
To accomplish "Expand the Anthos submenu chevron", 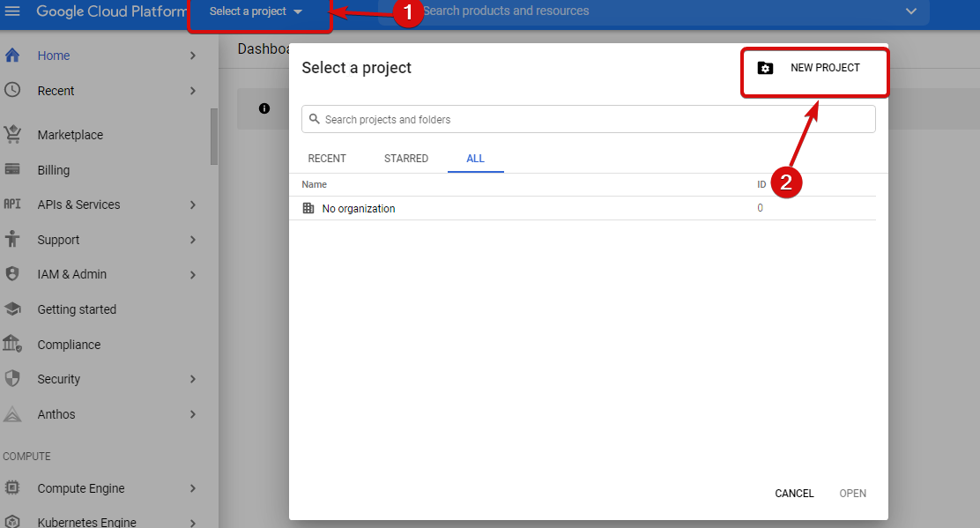I will [193, 414].
